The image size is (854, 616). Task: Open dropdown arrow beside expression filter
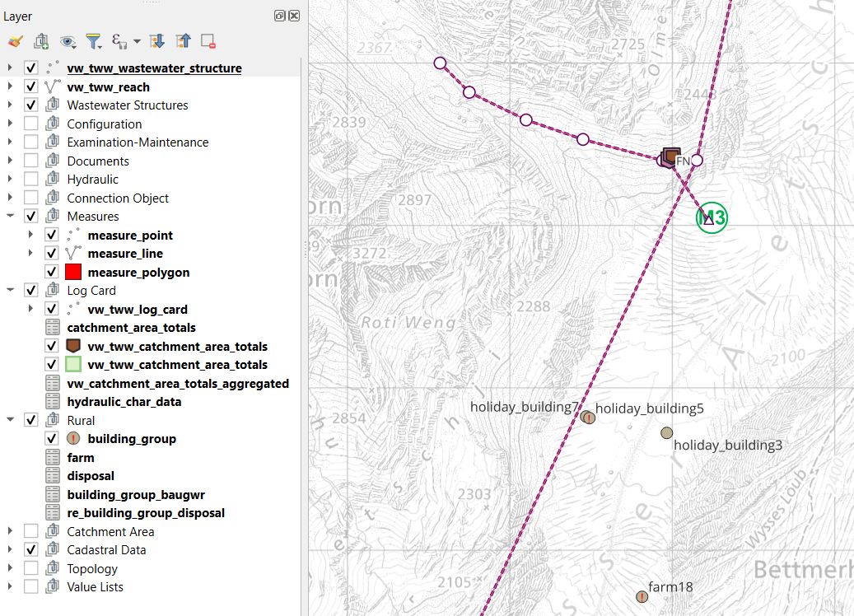tap(137, 40)
